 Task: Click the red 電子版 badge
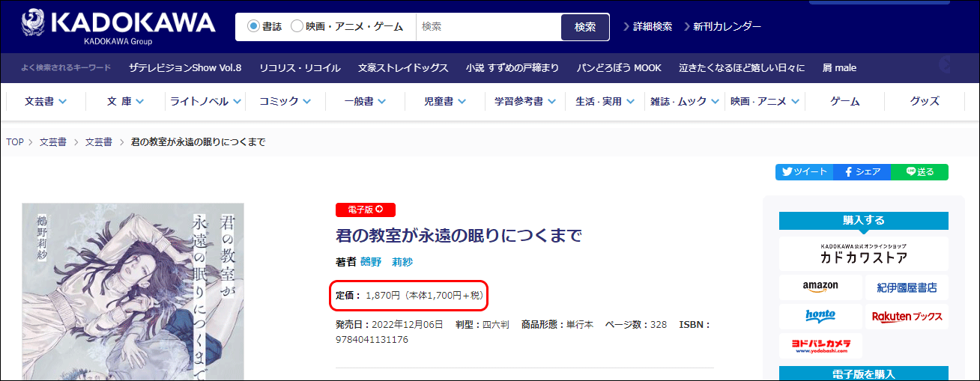click(x=366, y=210)
